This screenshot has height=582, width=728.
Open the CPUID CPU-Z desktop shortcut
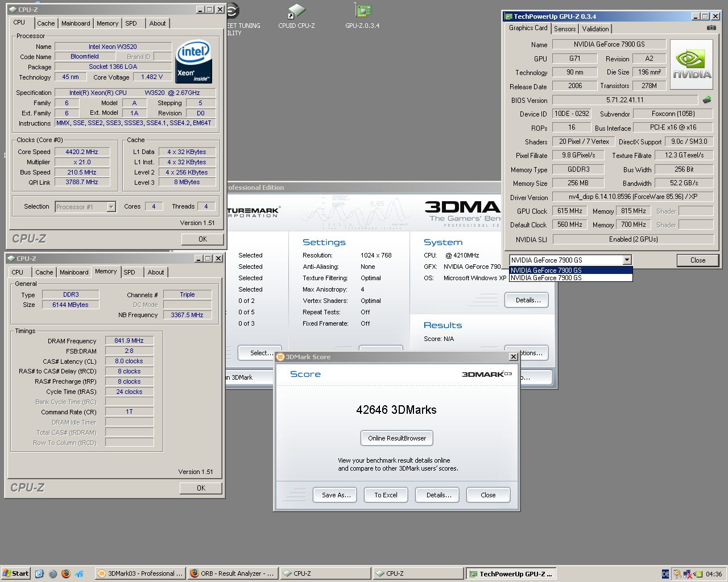point(296,15)
